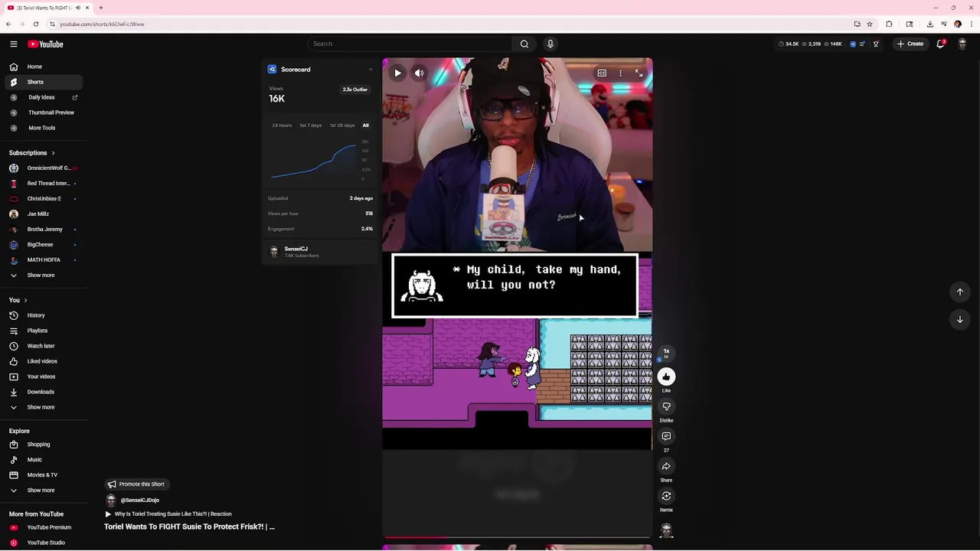Image resolution: width=980 pixels, height=551 pixels.
Task: Open Jae Millz subscription
Action: [x=44, y=214]
